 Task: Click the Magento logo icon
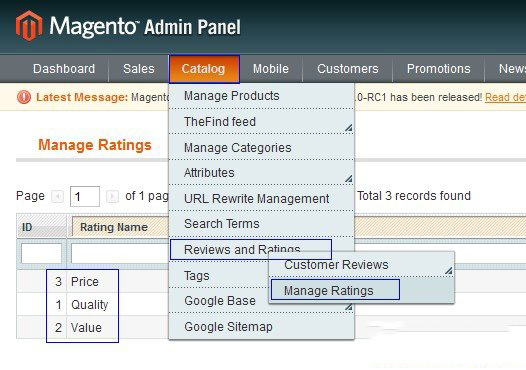click(x=29, y=26)
